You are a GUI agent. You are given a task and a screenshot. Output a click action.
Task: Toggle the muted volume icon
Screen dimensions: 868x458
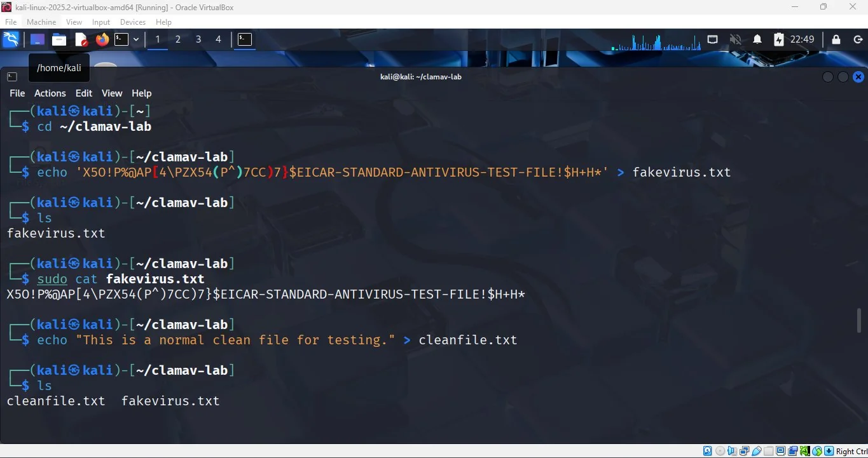[735, 39]
